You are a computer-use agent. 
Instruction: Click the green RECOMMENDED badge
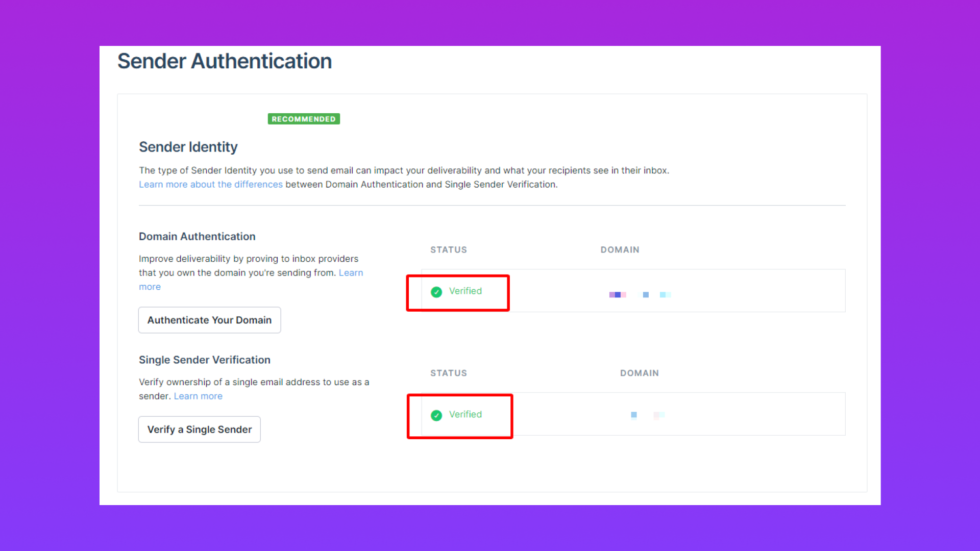click(304, 119)
